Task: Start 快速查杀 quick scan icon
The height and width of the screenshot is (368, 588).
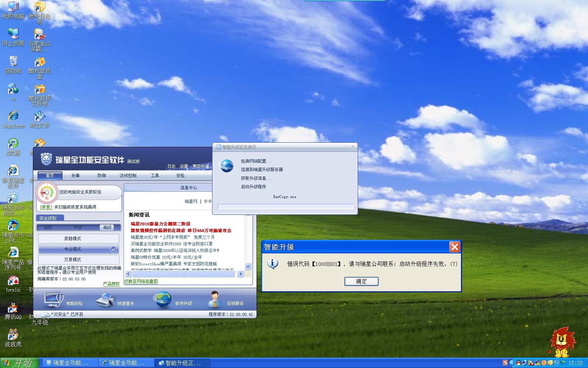Action: (105, 300)
